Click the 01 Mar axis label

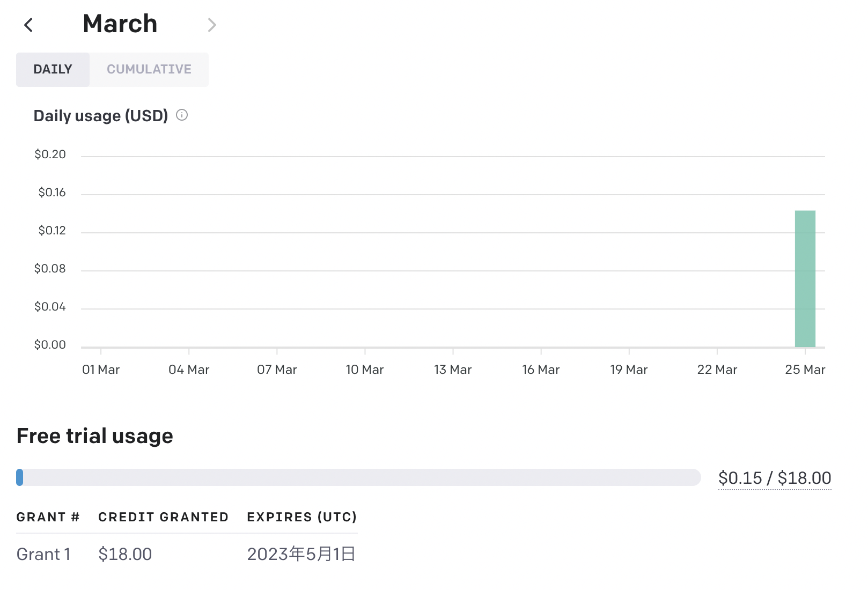(101, 370)
